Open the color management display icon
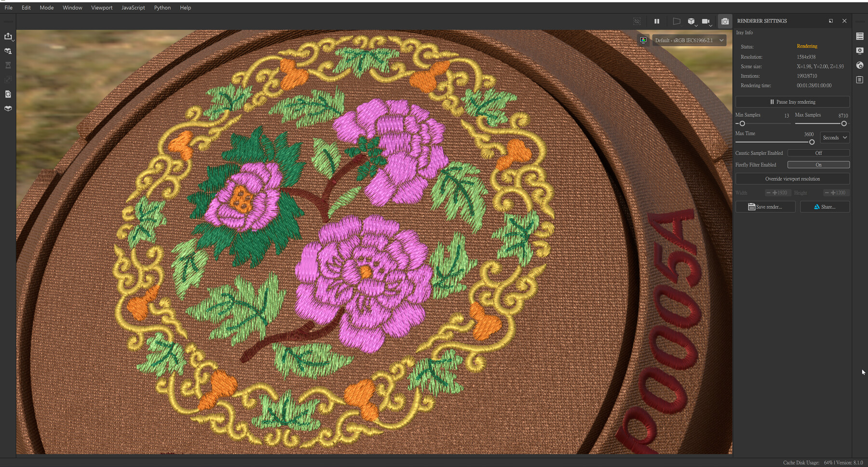Image resolution: width=868 pixels, height=467 pixels. coord(643,40)
